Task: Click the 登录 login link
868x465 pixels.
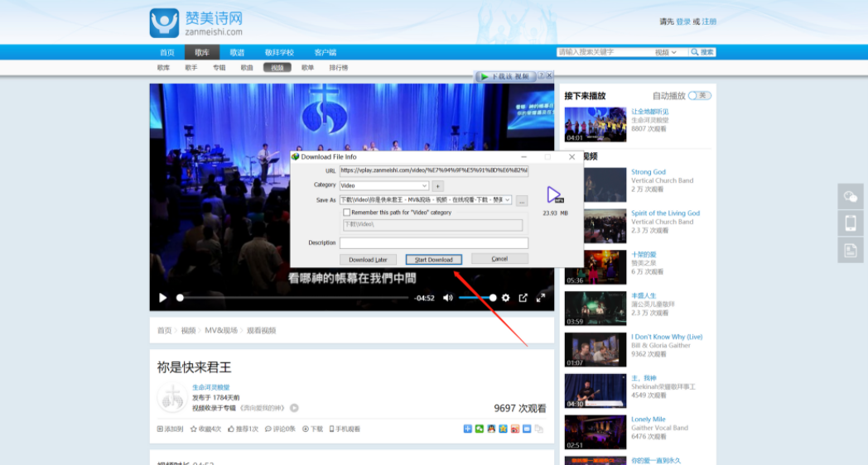Action: [x=683, y=22]
